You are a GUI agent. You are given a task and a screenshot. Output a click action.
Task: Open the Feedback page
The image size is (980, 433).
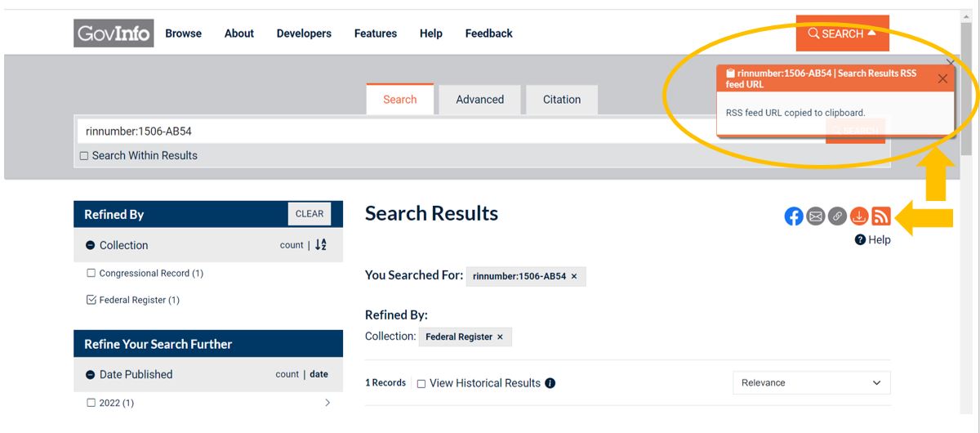[x=489, y=33]
